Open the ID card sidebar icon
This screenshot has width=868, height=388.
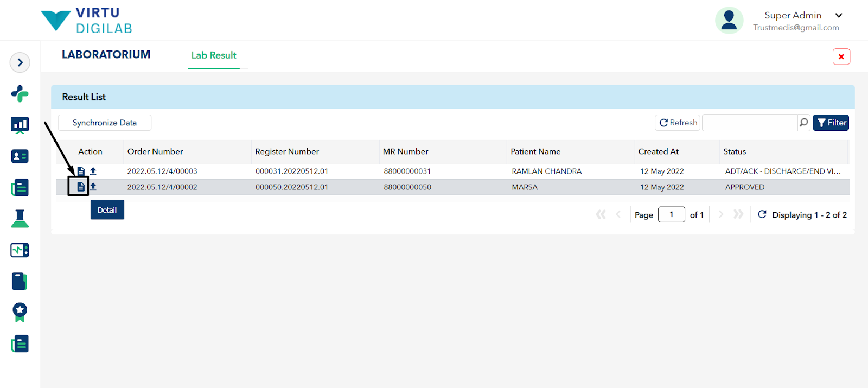(x=20, y=156)
